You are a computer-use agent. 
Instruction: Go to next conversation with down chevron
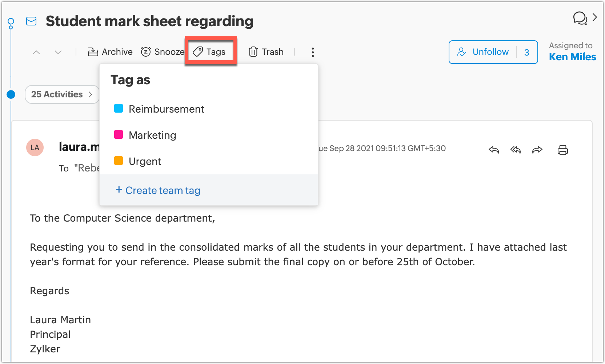58,52
